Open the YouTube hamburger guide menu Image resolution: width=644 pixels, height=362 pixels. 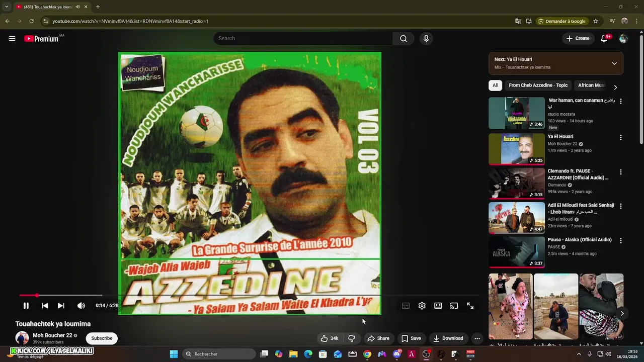(x=12, y=39)
